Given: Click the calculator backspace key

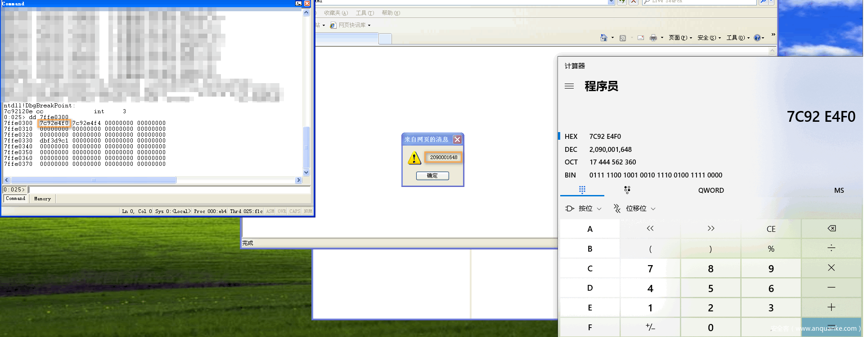Looking at the screenshot, I should click(x=832, y=229).
